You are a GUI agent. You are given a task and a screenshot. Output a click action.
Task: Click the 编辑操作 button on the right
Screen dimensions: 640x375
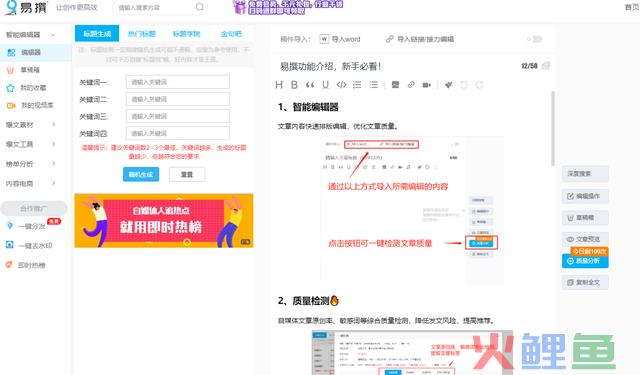585,196
